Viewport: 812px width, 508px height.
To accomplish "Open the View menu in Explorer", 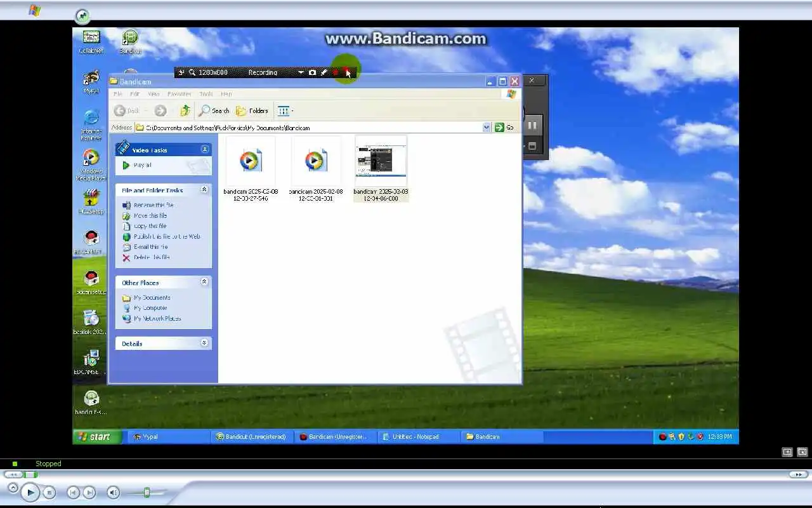I will [x=154, y=94].
